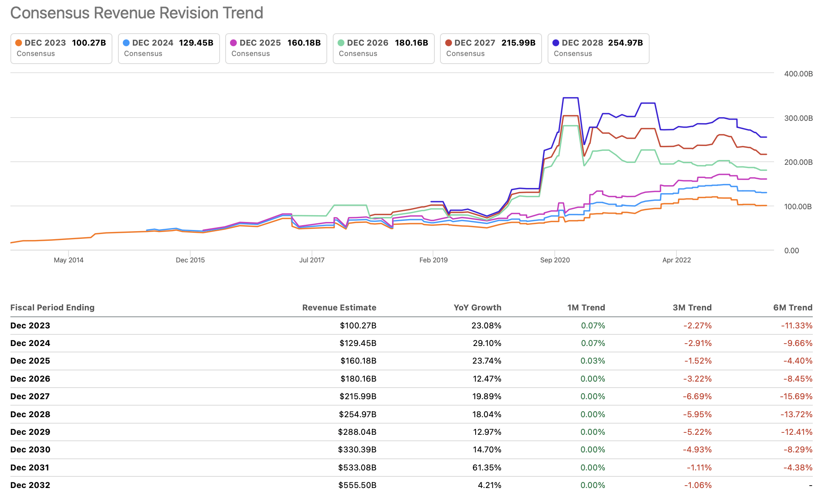The image size is (816, 504).
Task: Click the 1M Trend column header
Action: click(x=586, y=308)
